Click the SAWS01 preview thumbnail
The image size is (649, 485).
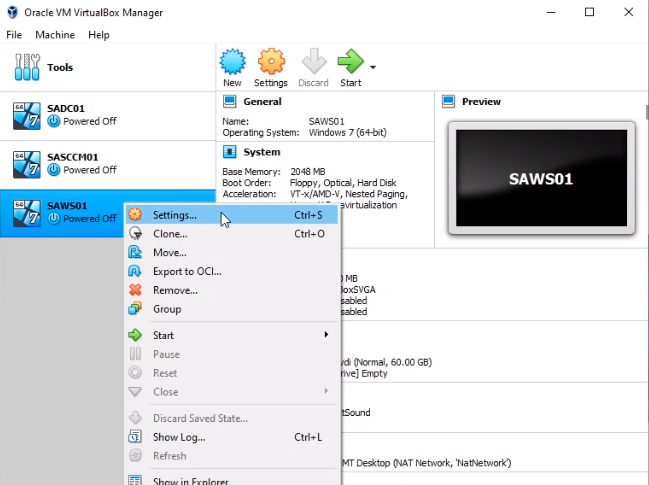(x=541, y=178)
